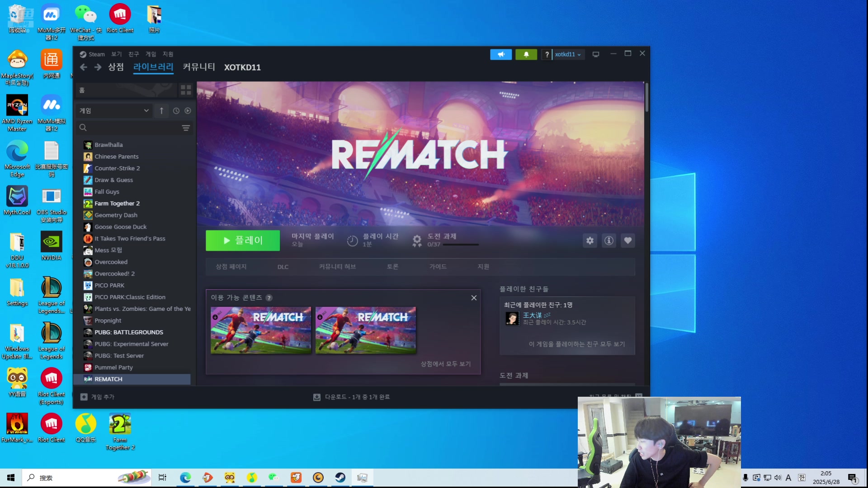Click the Task View taskbar button
This screenshot has width=868, height=488.
(162, 478)
